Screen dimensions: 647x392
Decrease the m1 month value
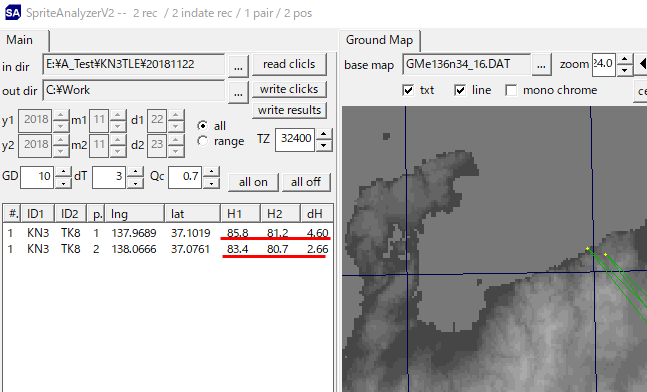pos(118,126)
